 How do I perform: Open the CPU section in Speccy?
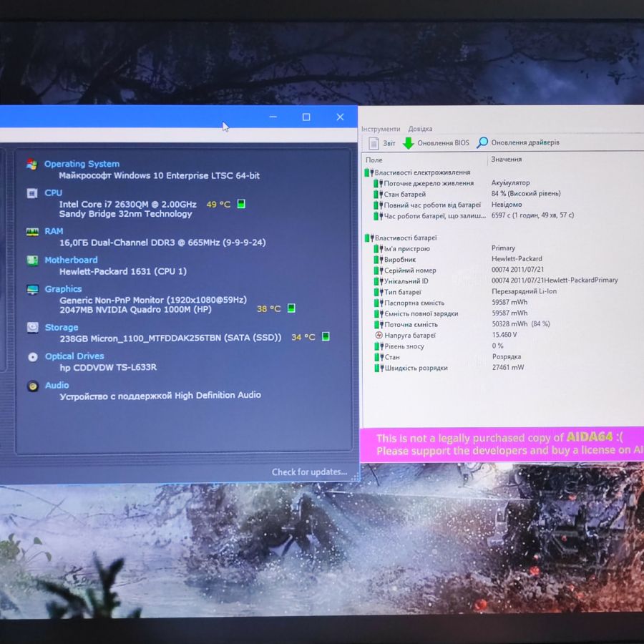[x=54, y=192]
